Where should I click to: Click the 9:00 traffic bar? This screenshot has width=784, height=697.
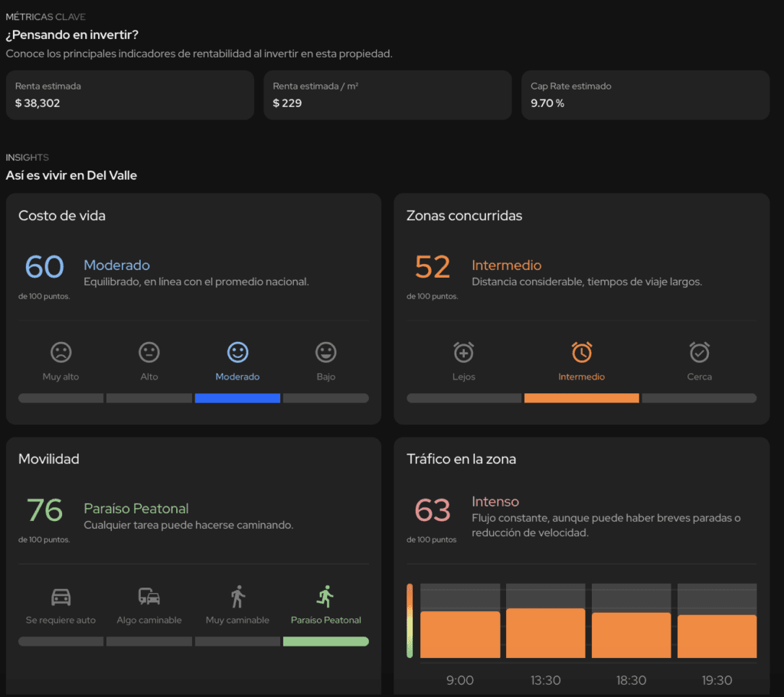click(x=460, y=634)
